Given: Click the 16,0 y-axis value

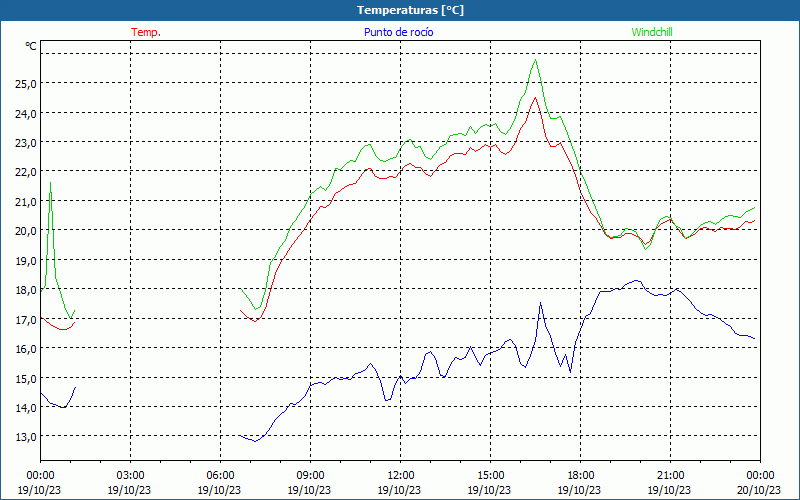Looking at the screenshot, I should click(x=26, y=348).
